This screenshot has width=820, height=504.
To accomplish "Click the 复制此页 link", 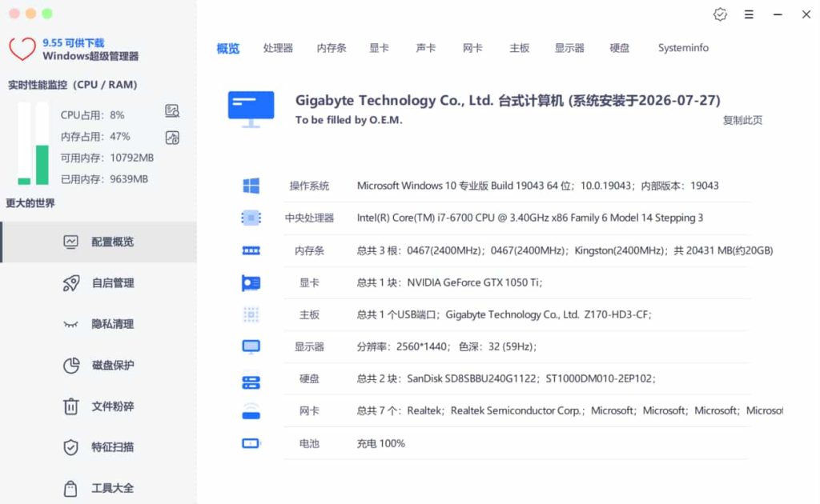I will click(742, 120).
